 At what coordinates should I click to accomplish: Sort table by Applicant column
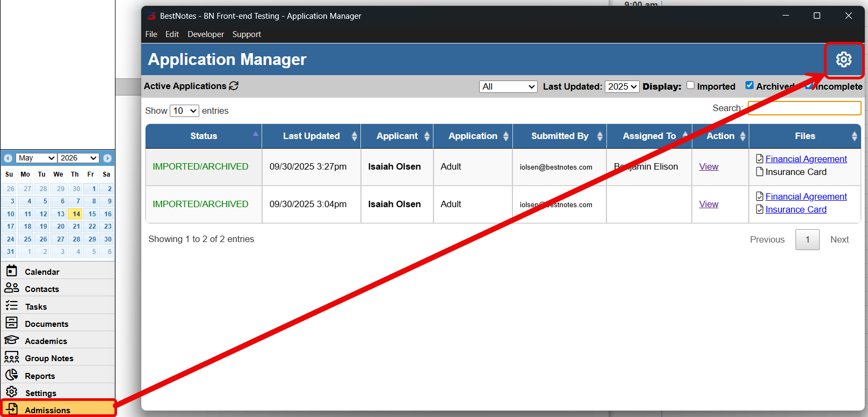[397, 136]
